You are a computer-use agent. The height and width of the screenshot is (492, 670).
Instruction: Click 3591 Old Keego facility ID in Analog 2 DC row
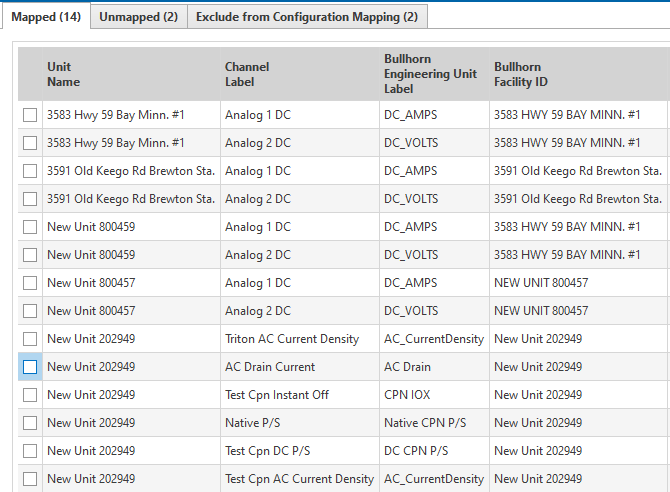579,199
